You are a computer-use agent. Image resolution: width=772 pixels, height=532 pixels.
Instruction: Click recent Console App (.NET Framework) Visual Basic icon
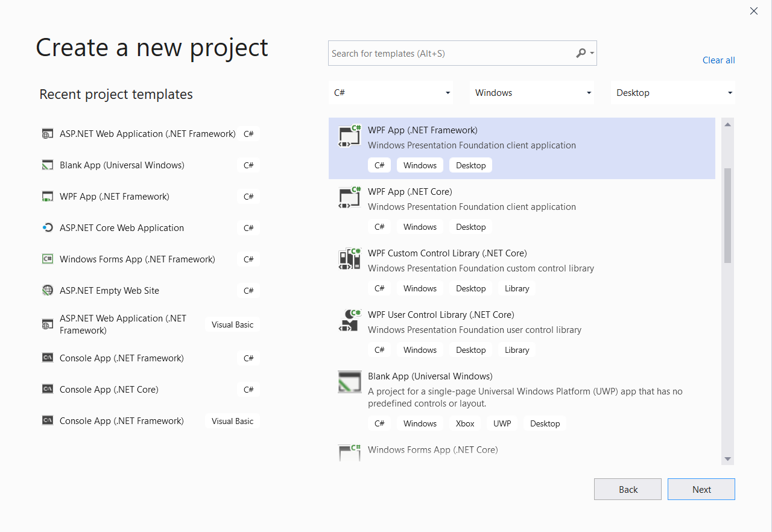(48, 421)
